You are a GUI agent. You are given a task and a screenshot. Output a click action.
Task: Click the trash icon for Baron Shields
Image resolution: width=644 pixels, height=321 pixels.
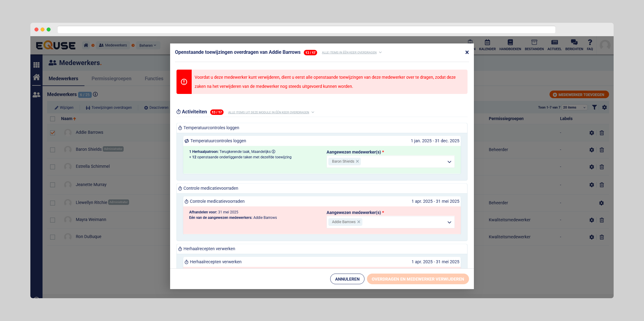tap(601, 150)
